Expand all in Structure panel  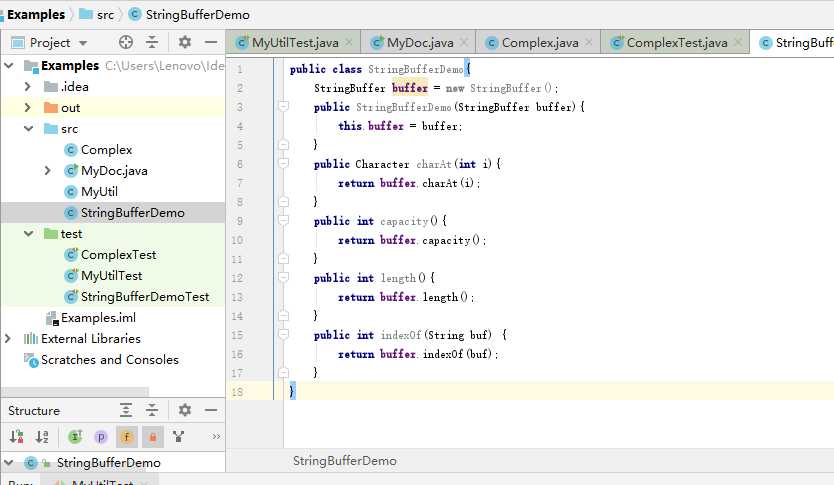tap(126, 410)
